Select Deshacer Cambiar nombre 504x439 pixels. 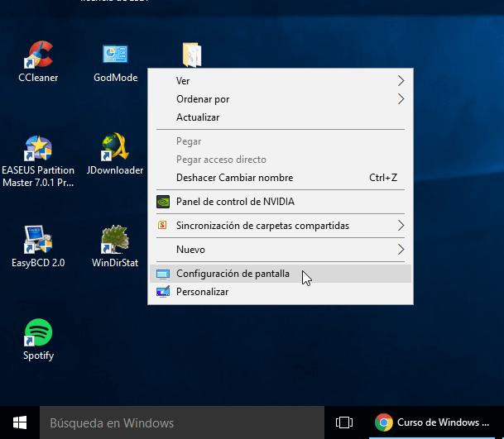point(281,178)
